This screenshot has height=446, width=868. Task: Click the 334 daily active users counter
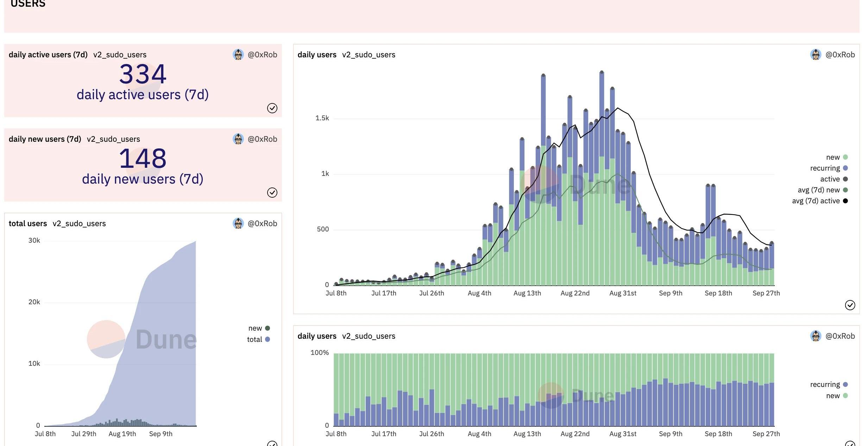143,74
